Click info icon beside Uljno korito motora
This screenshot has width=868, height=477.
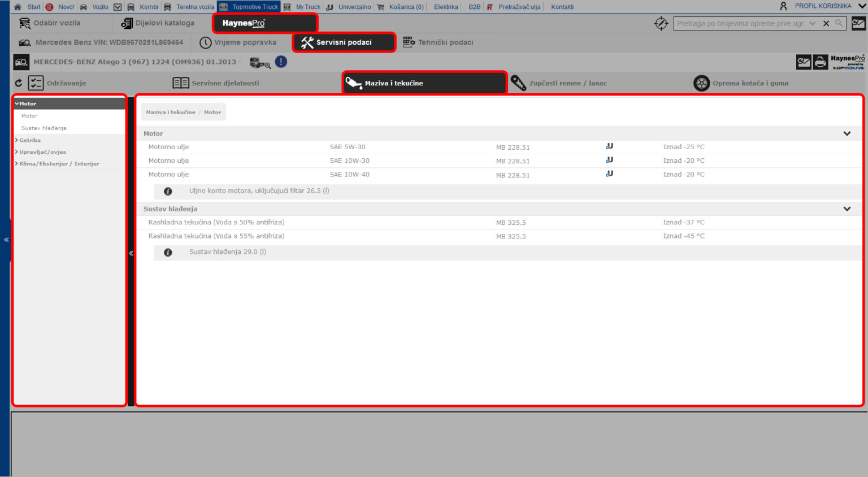pyautogui.click(x=168, y=192)
